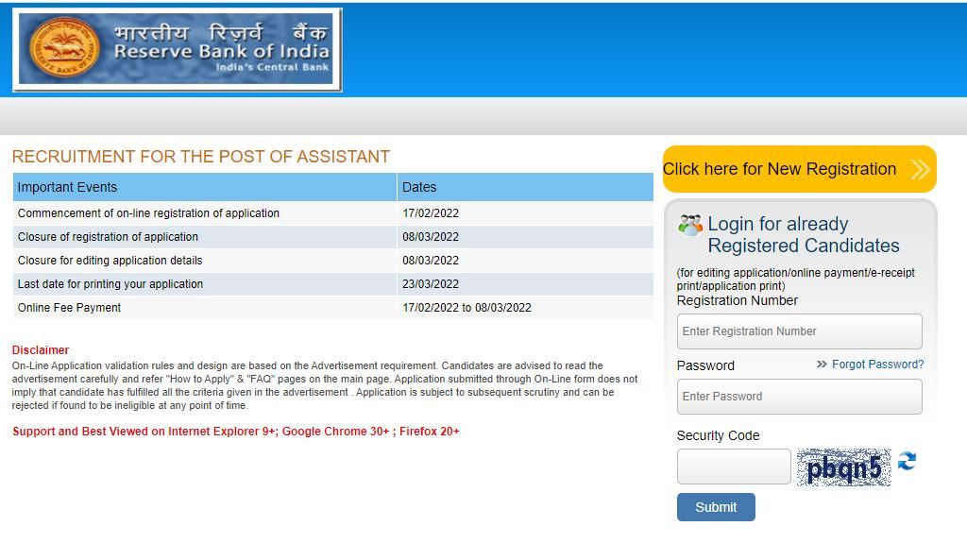Click the Reserve Bank of India logo

pos(178,49)
